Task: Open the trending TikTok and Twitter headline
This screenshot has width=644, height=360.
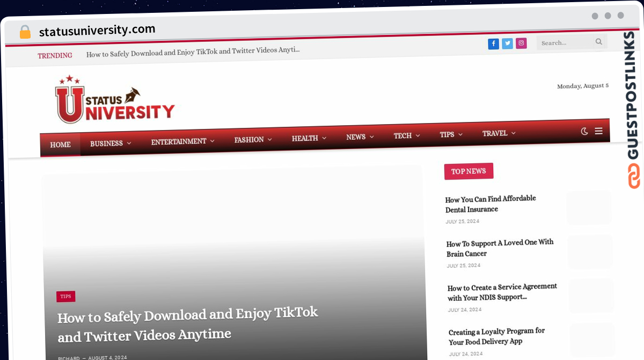Action: coord(193,52)
